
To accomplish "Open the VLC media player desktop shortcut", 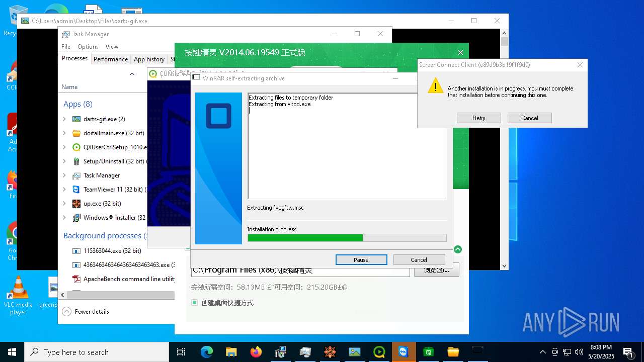I will click(x=18, y=296).
